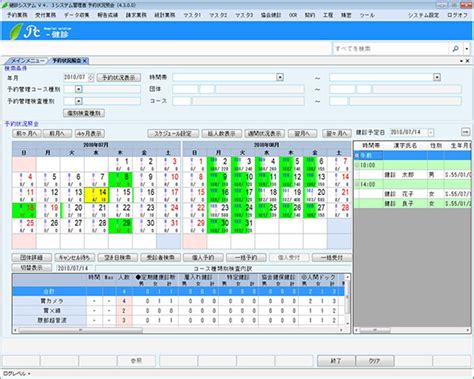Click the 総人数表示 button
Viewport: 474px width, 379px height.
tap(221, 133)
